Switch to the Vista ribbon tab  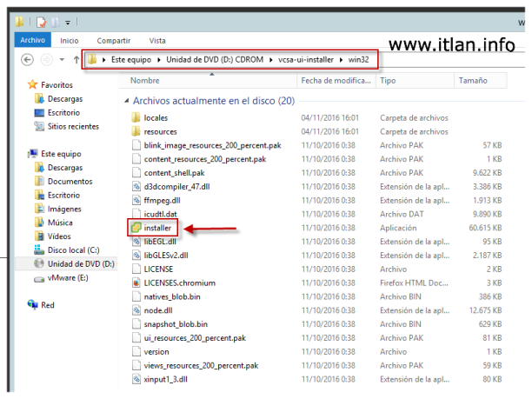157,40
